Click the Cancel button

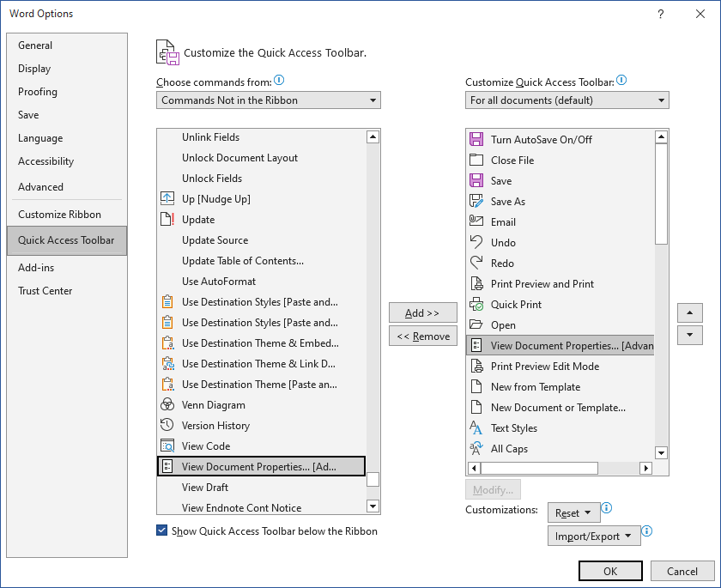tap(682, 571)
